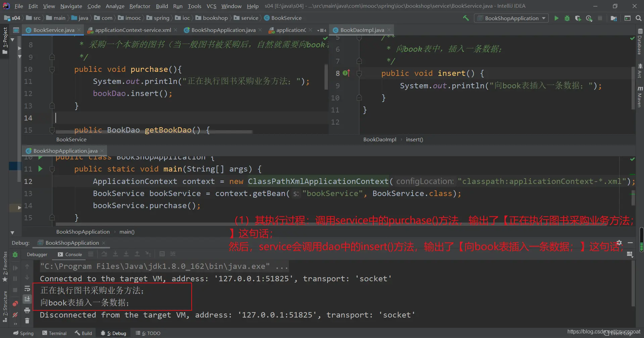644x338 pixels.
Task: Toggle mute breakpoints in debug panel
Action: [x=15, y=315]
